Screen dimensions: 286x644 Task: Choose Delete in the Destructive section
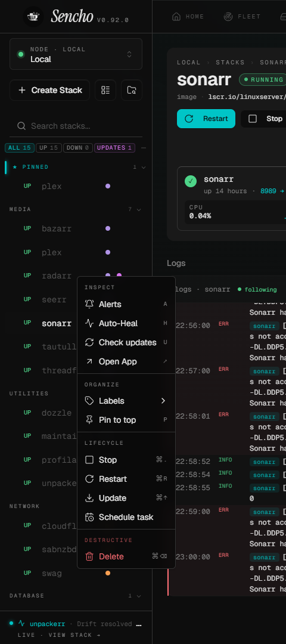pos(126,556)
